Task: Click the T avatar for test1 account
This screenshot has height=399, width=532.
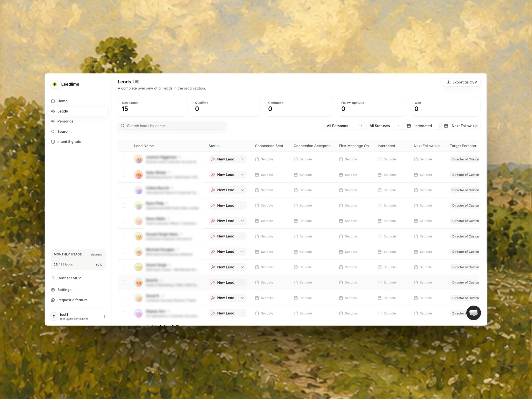Action: [x=54, y=316]
